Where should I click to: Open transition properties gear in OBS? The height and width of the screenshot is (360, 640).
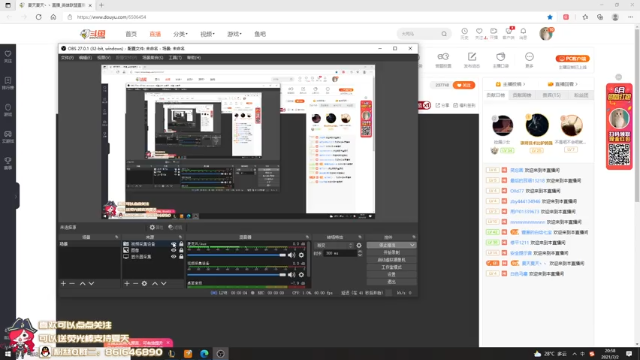[x=359, y=245]
